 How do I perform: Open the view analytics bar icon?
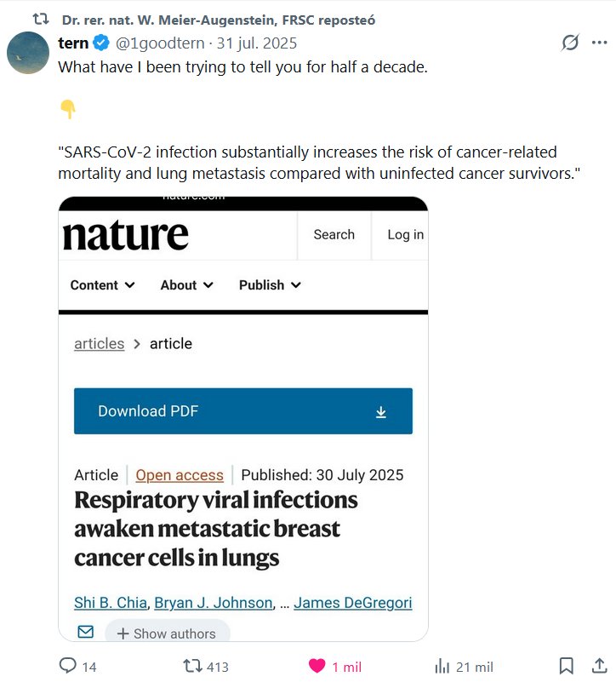[x=442, y=666]
